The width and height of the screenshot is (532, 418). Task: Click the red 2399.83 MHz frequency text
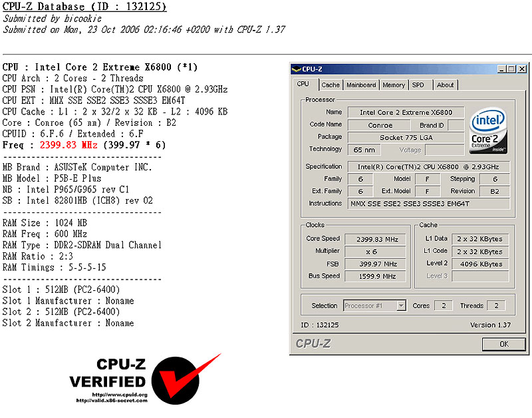pyautogui.click(x=68, y=145)
